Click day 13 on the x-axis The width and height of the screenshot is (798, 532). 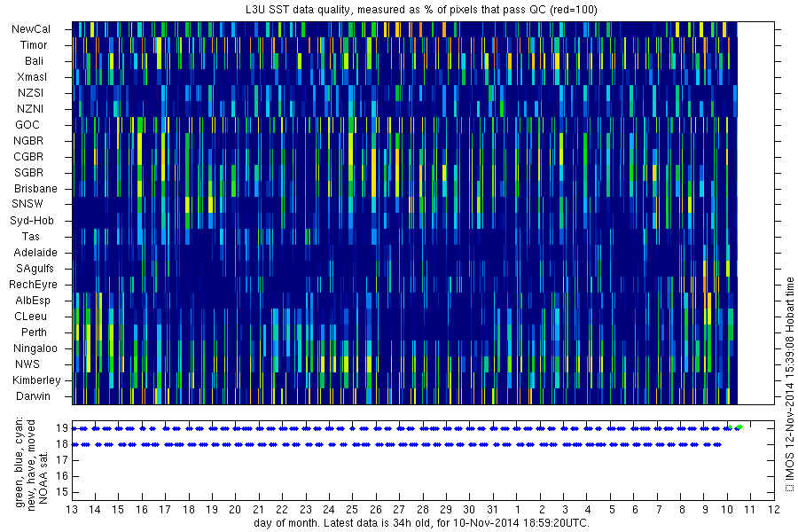(x=72, y=510)
